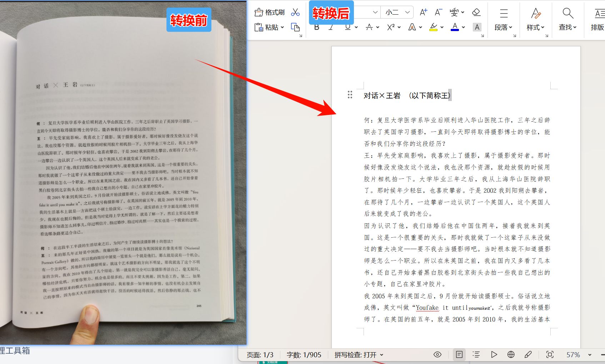Enable text highlight color
This screenshot has width=605, height=364.
pyautogui.click(x=434, y=27)
